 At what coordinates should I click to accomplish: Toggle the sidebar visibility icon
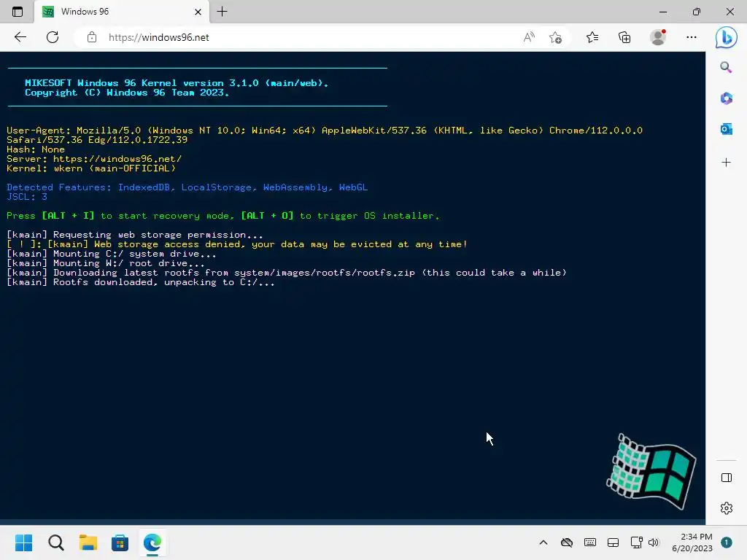(x=727, y=478)
